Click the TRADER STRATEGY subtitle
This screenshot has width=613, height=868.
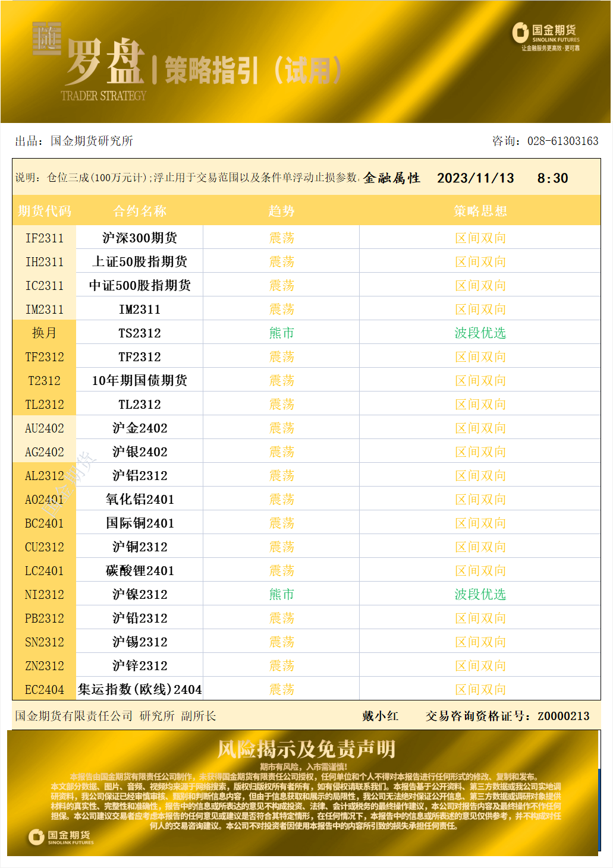tap(103, 96)
